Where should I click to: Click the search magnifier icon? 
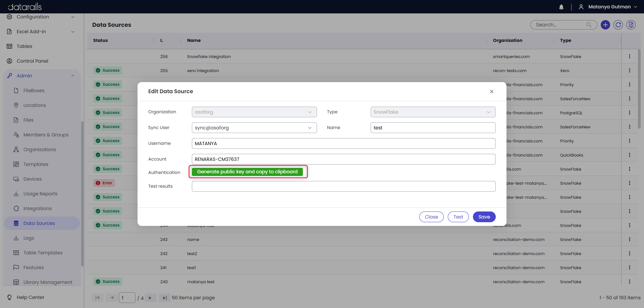(x=589, y=25)
